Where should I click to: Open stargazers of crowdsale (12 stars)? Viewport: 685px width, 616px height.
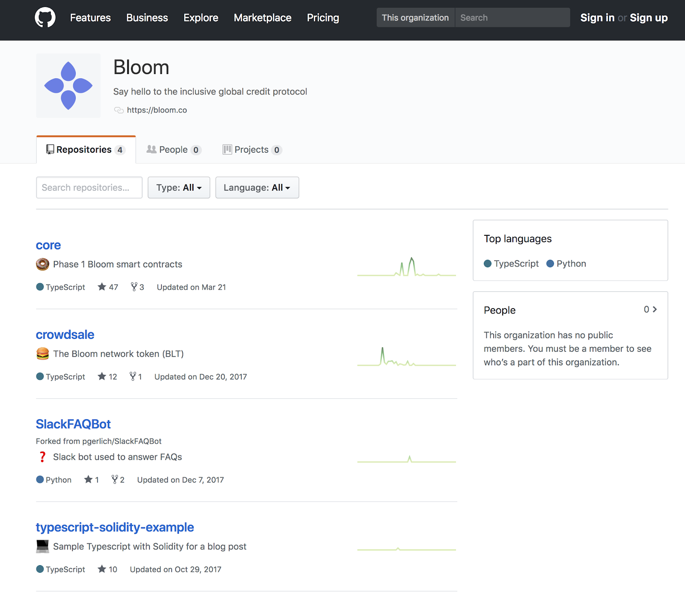[107, 376]
